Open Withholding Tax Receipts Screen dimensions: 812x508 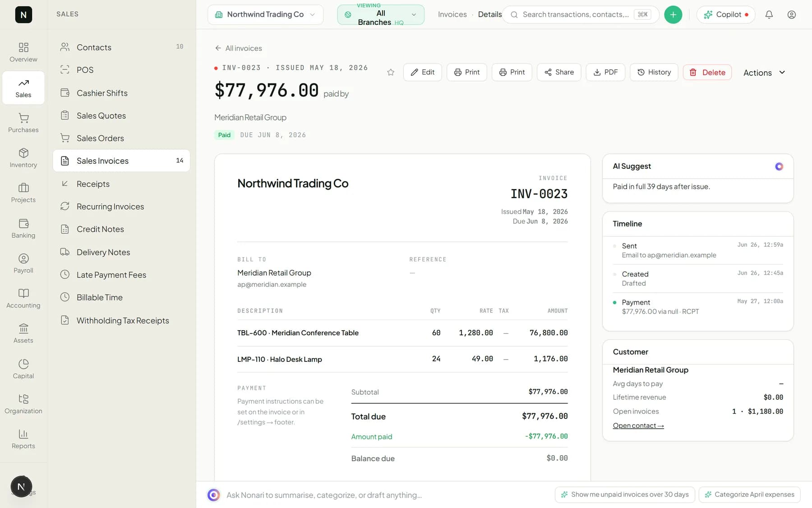click(121, 320)
